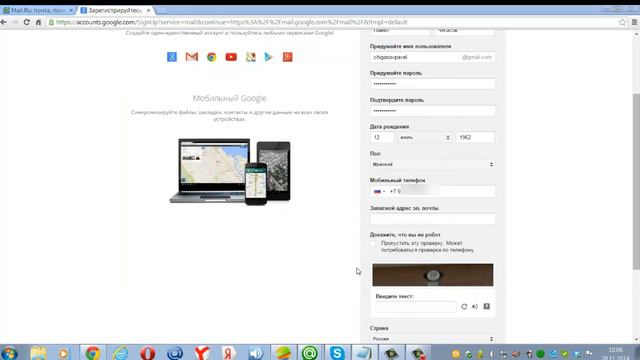The width and height of the screenshot is (640, 360).
Task: Bookmark this page with star icon
Action: coord(622,22)
